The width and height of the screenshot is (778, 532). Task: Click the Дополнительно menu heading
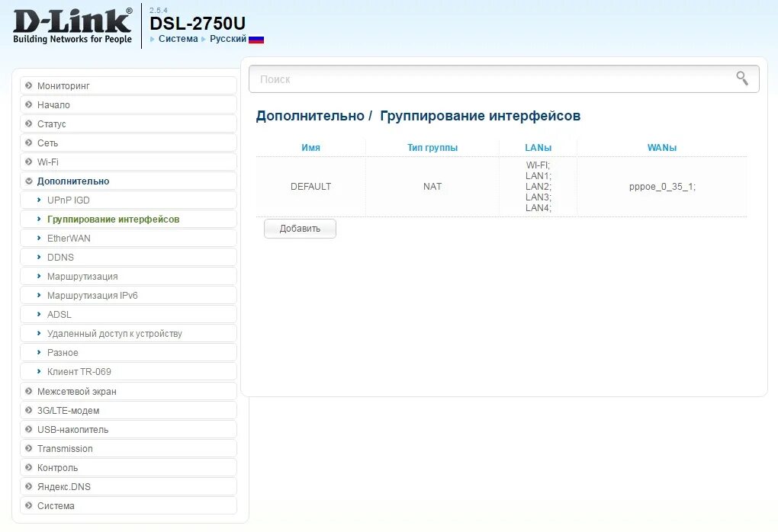(128, 181)
